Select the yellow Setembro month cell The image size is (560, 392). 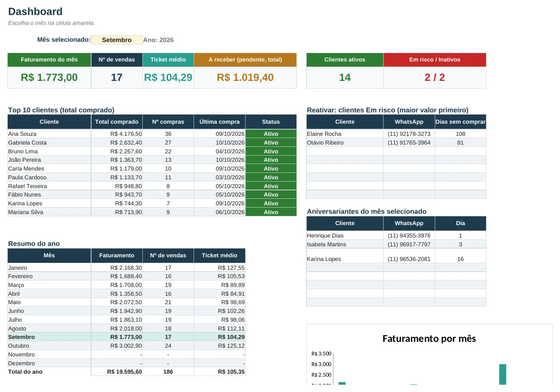[116, 40]
